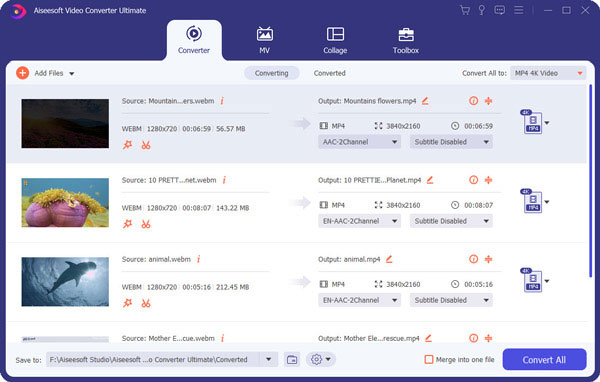Switch to the Toolbox tab

click(406, 41)
